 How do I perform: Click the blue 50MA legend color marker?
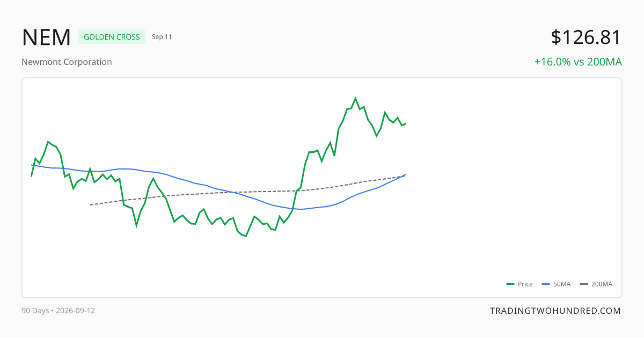(546, 284)
